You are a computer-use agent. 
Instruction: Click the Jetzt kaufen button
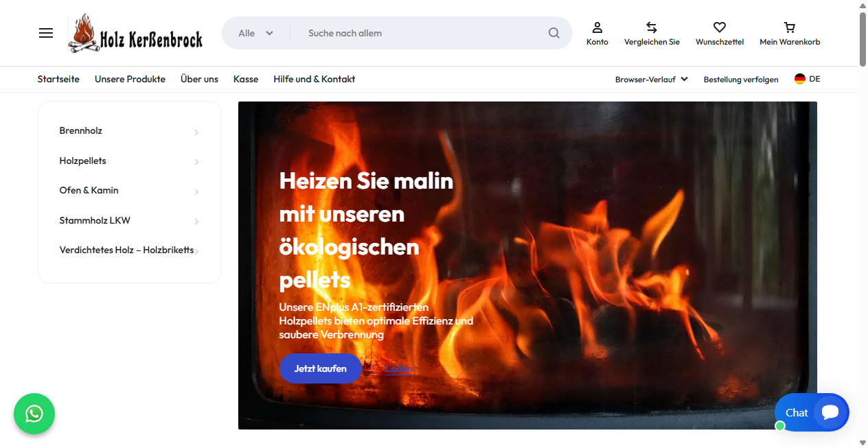click(320, 368)
